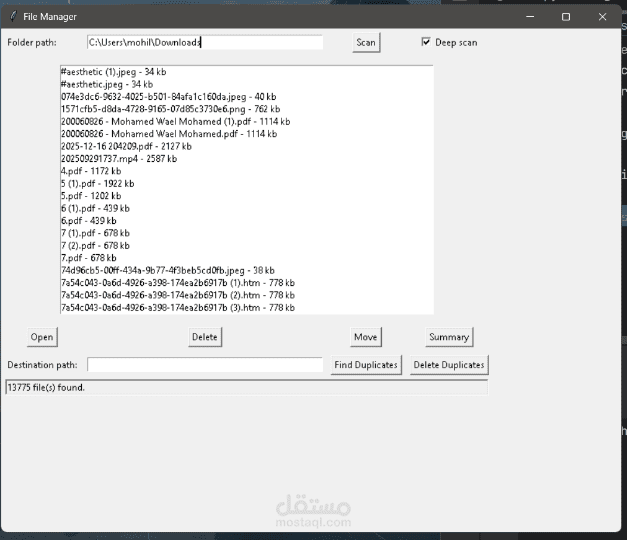Screen dimensions: 627x540
Task: Select '7 (2).pdf - 678 kb' row
Action: click(x=247, y=246)
